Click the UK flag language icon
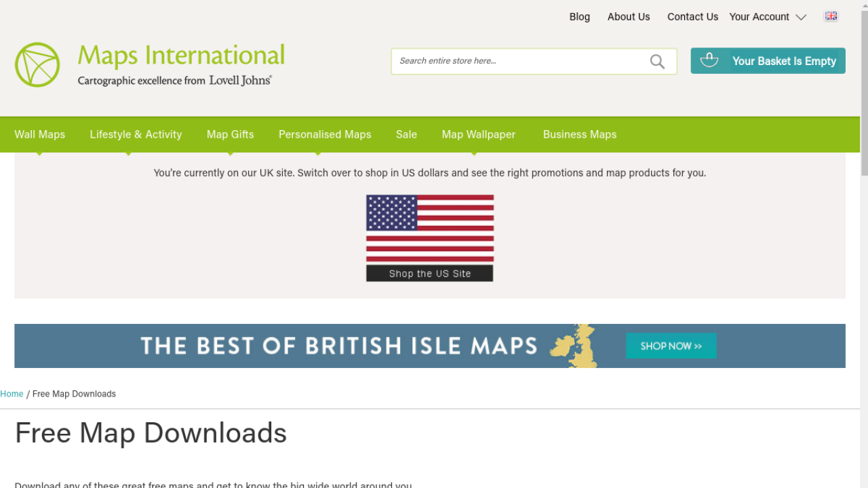868x488 pixels. pyautogui.click(x=831, y=16)
